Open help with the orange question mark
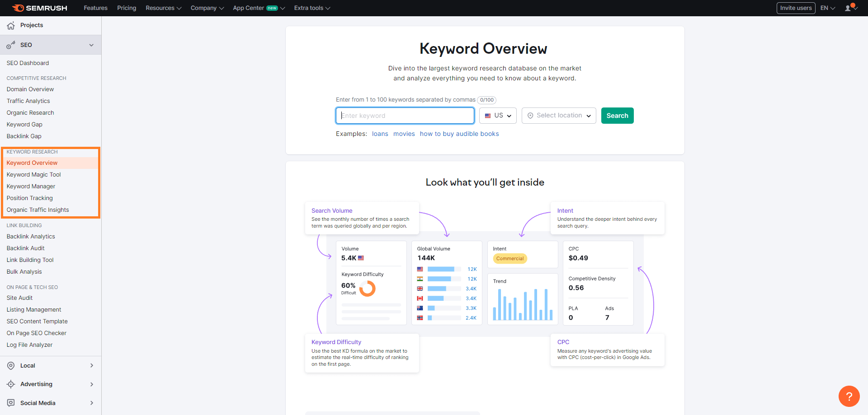868x415 pixels. point(849,396)
